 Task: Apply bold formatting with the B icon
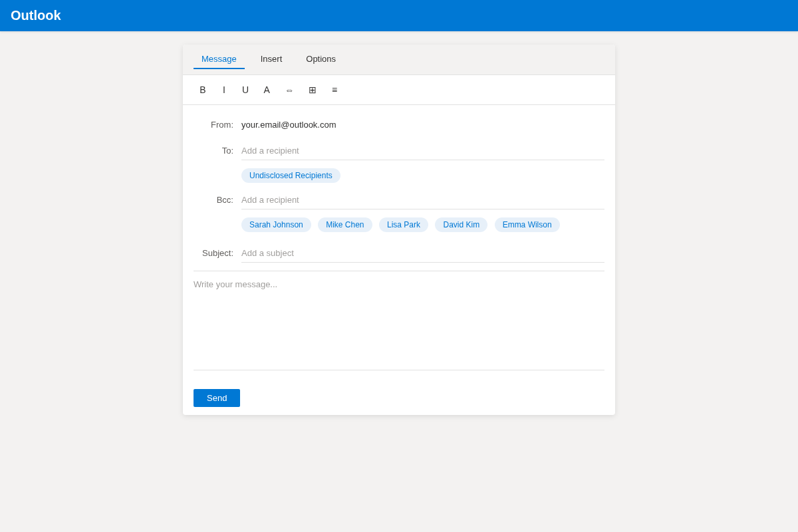pyautogui.click(x=202, y=90)
